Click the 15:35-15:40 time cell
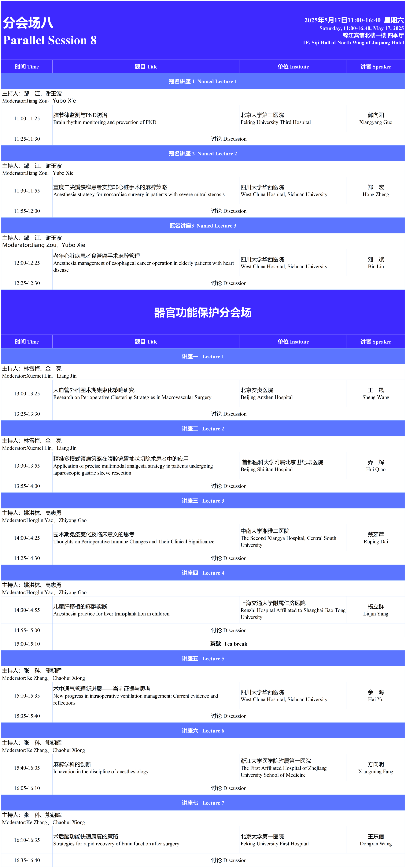Viewport: 406px width, 868px height. 27,716
